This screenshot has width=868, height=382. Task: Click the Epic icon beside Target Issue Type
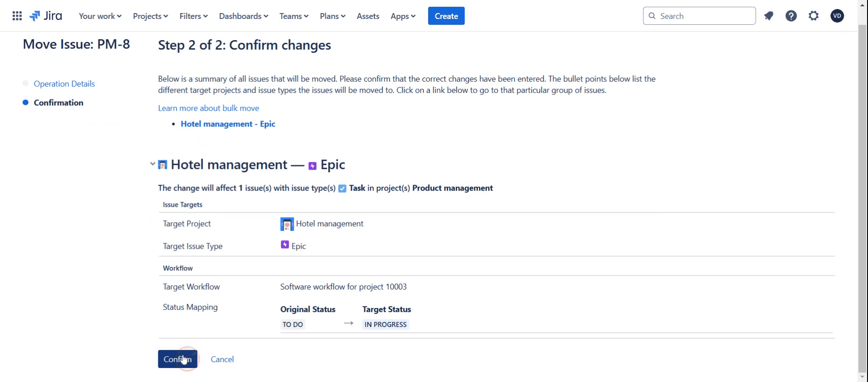pyautogui.click(x=285, y=245)
